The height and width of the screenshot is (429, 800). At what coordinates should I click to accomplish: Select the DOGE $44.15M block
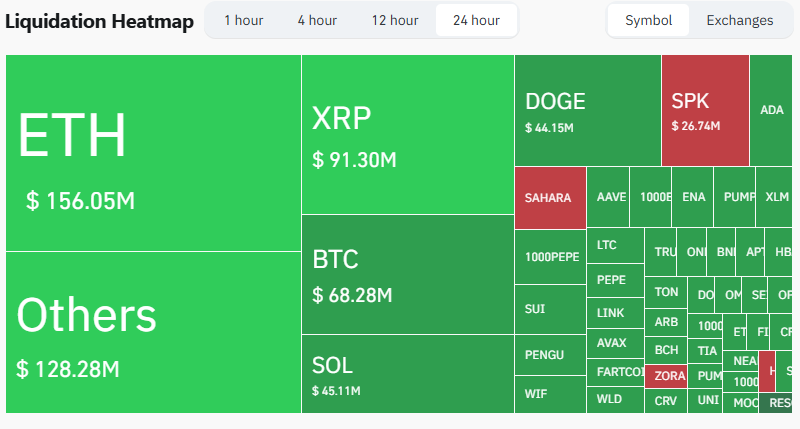pyautogui.click(x=587, y=110)
